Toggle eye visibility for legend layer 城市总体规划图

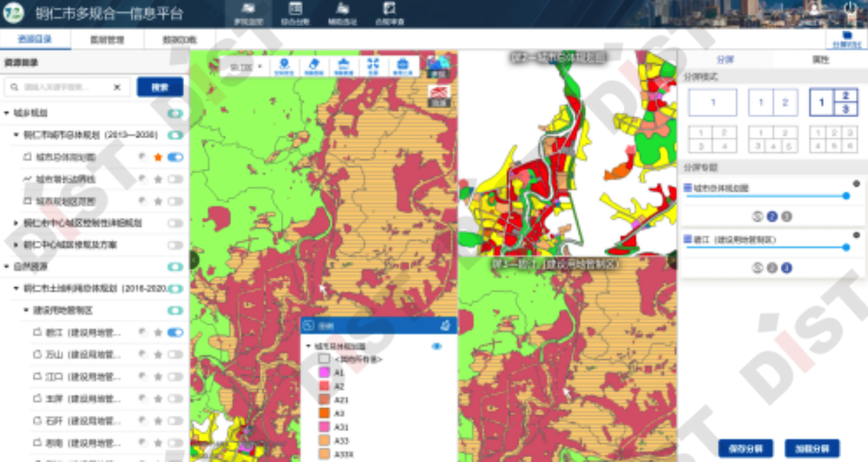pyautogui.click(x=437, y=346)
